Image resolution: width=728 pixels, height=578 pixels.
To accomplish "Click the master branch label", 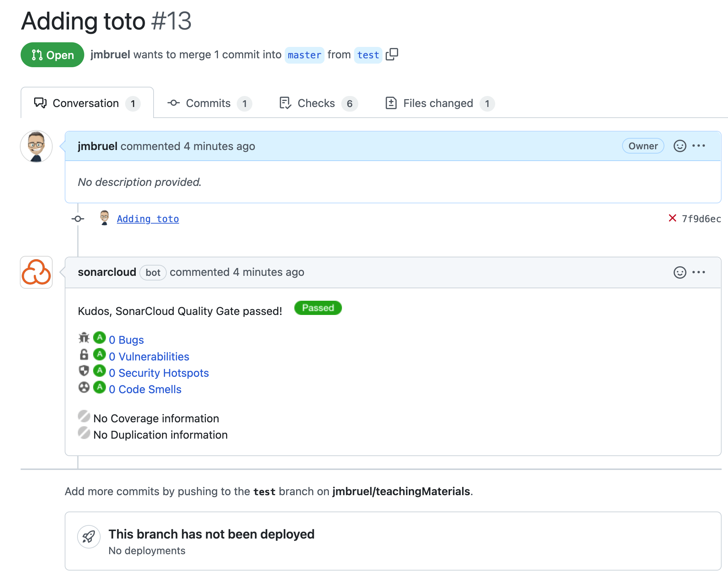I will tap(304, 55).
